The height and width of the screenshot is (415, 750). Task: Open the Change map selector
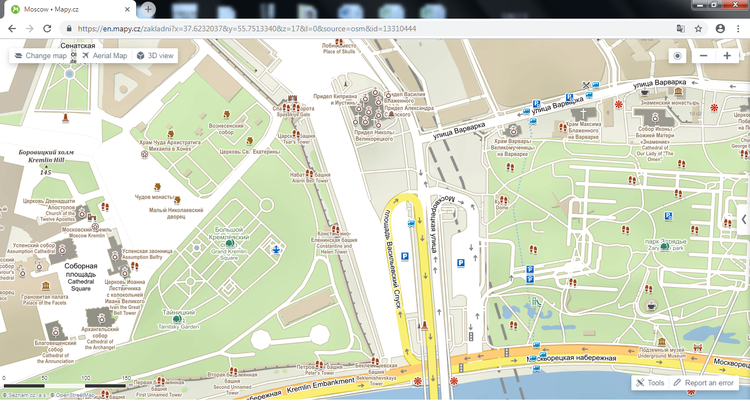pyautogui.click(x=41, y=55)
